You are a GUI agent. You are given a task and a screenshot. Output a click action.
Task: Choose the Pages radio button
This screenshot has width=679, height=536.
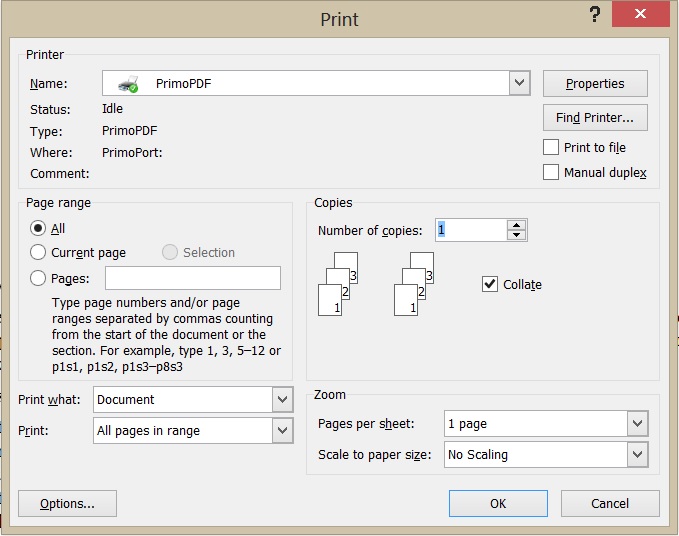(39, 279)
